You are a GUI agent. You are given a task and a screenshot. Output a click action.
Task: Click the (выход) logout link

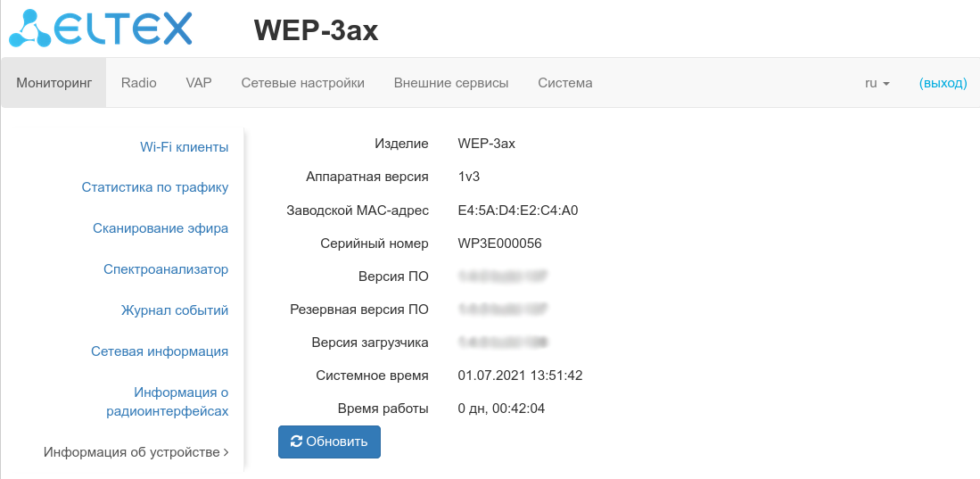(x=943, y=83)
